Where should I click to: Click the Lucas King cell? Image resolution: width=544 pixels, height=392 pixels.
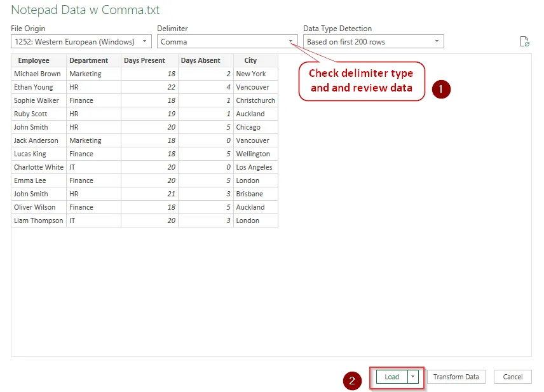coord(39,154)
